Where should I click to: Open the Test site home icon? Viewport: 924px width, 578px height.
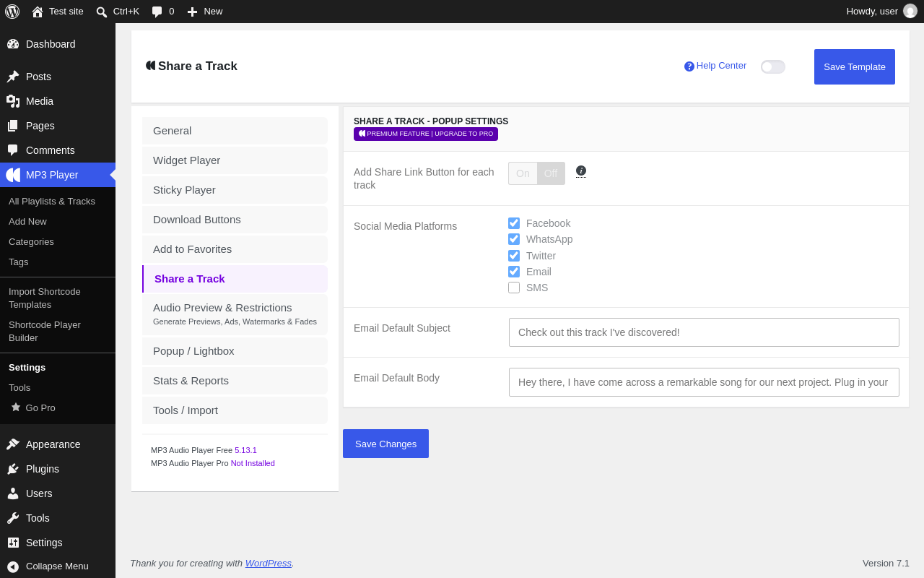coord(38,12)
